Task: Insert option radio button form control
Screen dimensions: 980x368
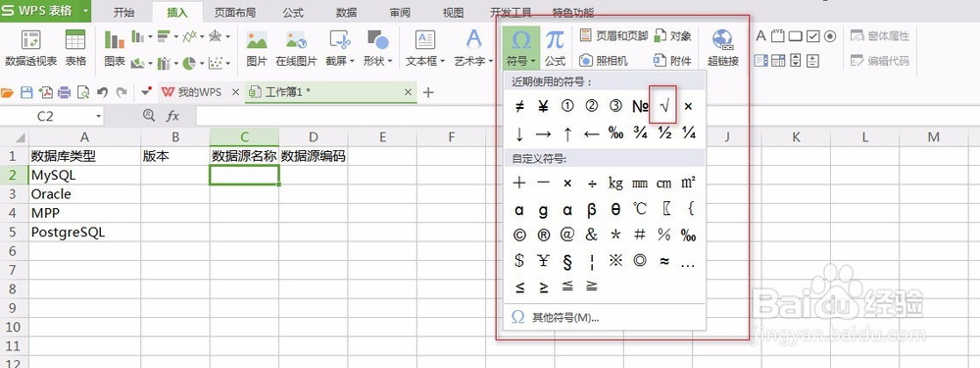Action: click(830, 36)
